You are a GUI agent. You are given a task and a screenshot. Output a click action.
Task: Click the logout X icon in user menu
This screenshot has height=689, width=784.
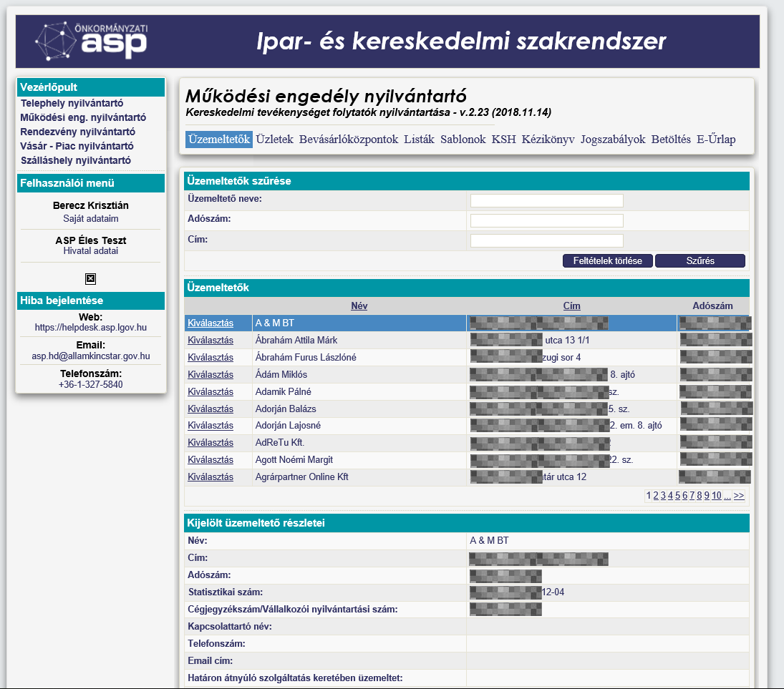[90, 279]
